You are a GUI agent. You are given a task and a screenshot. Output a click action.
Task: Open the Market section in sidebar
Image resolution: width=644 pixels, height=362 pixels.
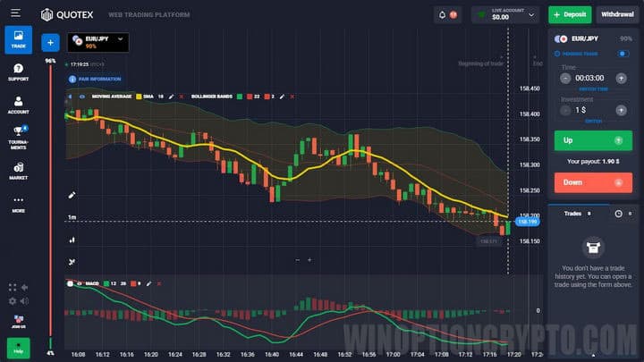click(x=18, y=170)
